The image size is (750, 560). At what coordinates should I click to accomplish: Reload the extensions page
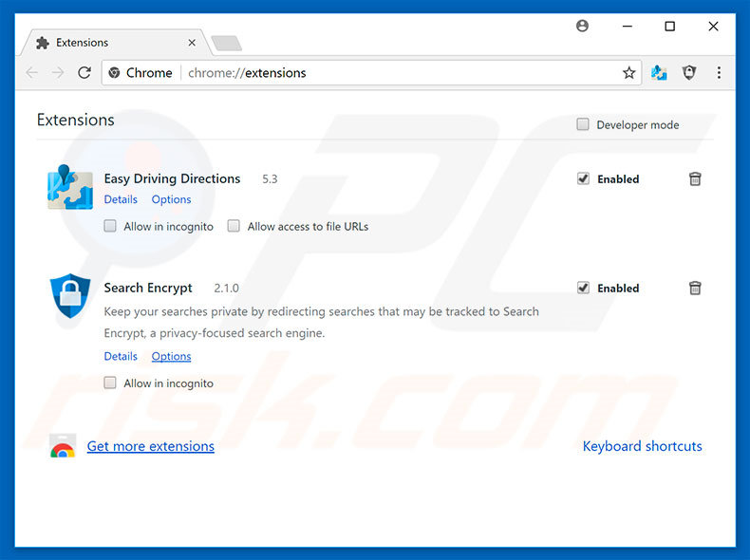pyautogui.click(x=84, y=73)
